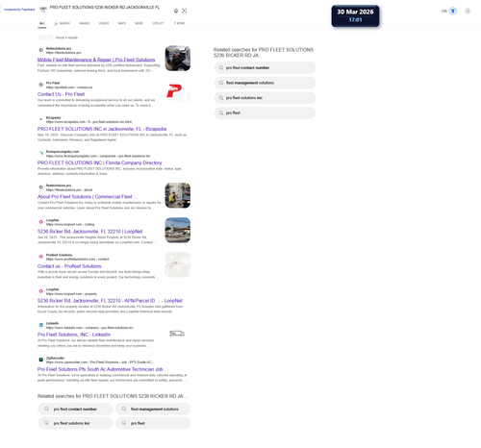This screenshot has height=448, width=481.
Task: Open the user account profile icon
Action: (x=468, y=12)
